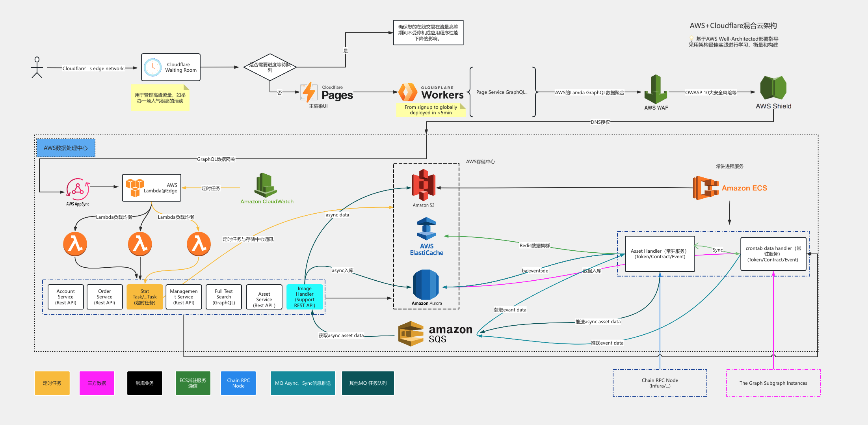Select the AWS WAF icon

point(656,89)
